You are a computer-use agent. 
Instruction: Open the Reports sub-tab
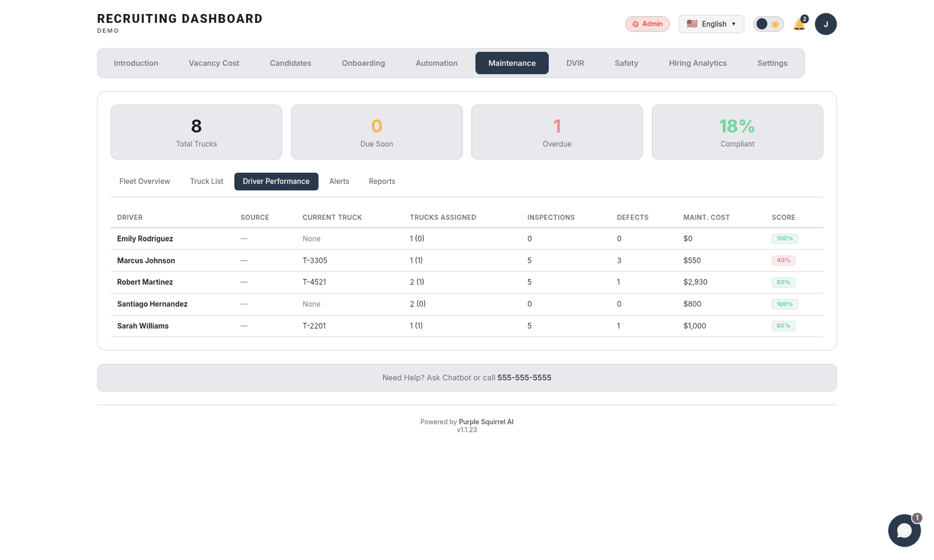(x=382, y=181)
